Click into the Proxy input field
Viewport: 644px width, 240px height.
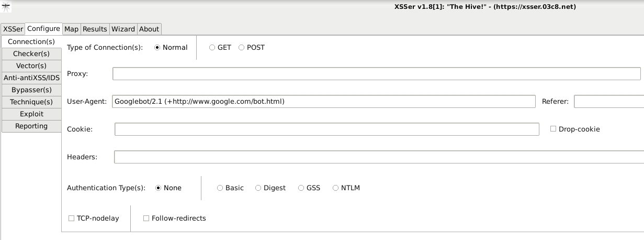[x=376, y=73]
